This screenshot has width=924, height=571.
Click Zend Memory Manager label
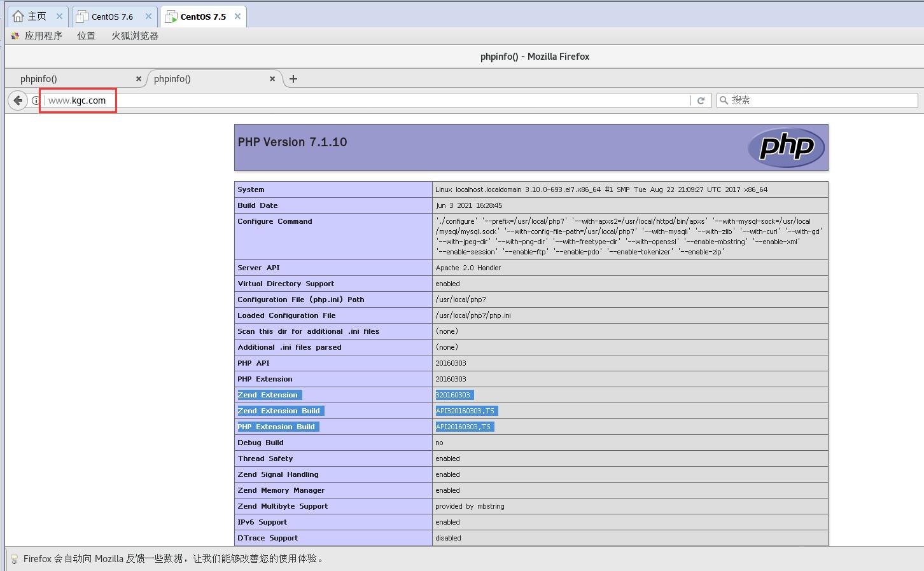coord(281,490)
